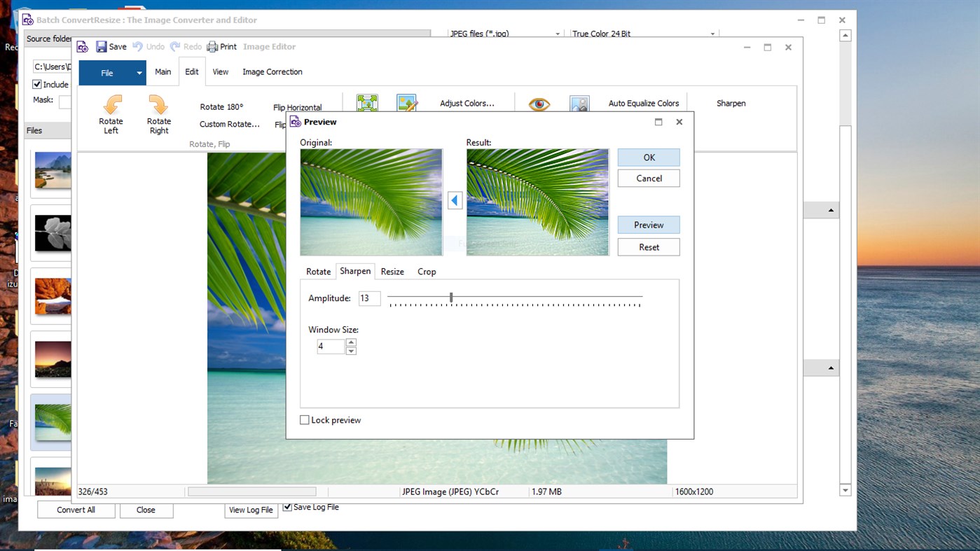Enable the Lock preview option
Viewport: 980px width, 551px height.
[x=305, y=419]
